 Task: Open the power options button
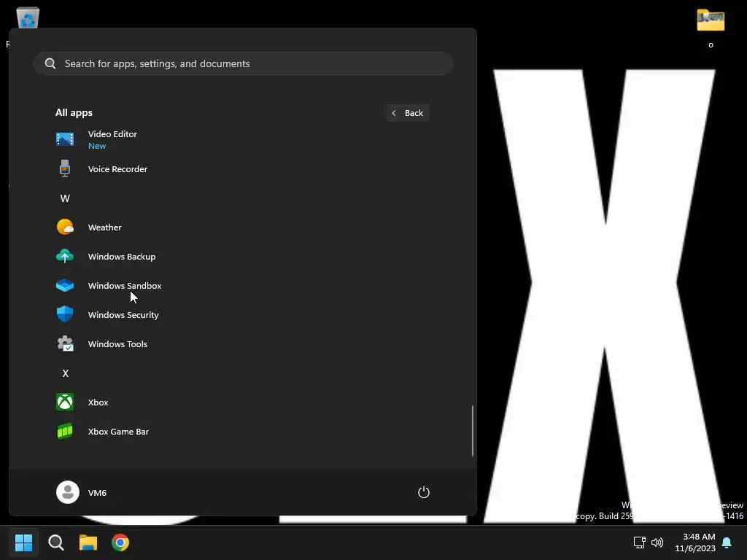(424, 492)
